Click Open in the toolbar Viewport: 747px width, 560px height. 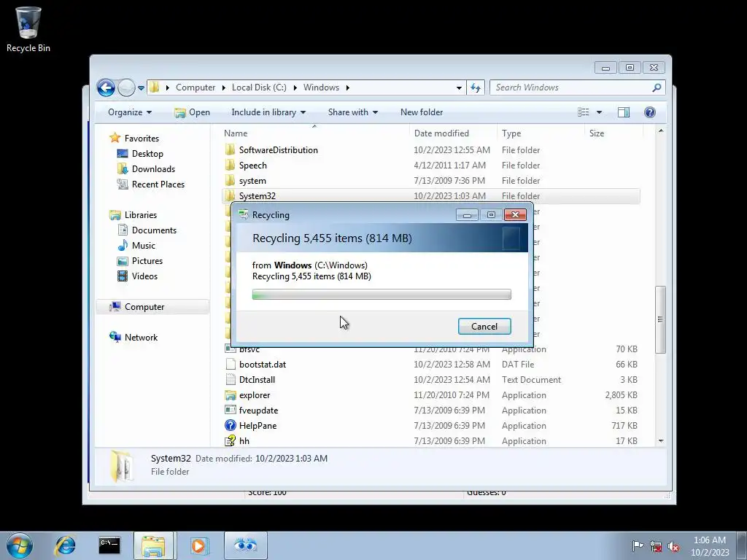click(193, 112)
